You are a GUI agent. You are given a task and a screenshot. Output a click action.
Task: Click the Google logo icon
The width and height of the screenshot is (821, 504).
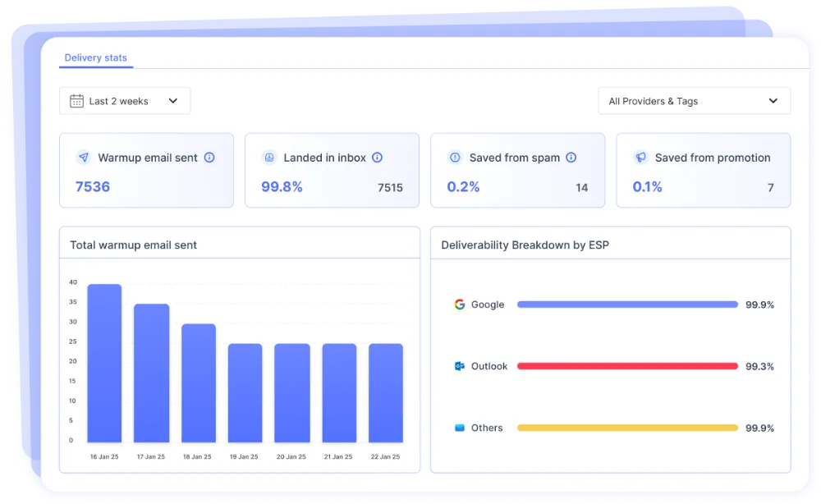[x=460, y=305]
